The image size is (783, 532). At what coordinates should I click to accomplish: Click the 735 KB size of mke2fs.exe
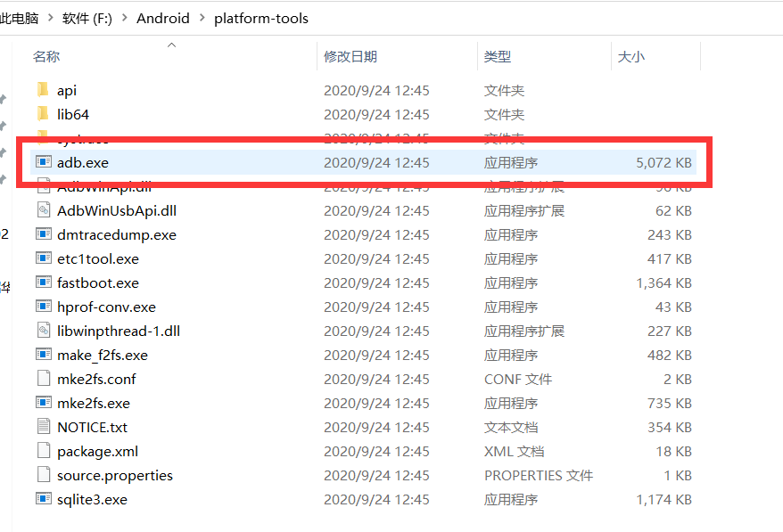669,404
